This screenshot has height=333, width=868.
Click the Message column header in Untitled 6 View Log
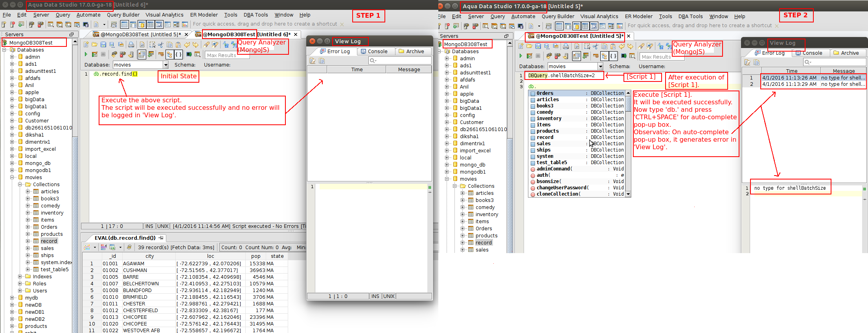coord(409,70)
